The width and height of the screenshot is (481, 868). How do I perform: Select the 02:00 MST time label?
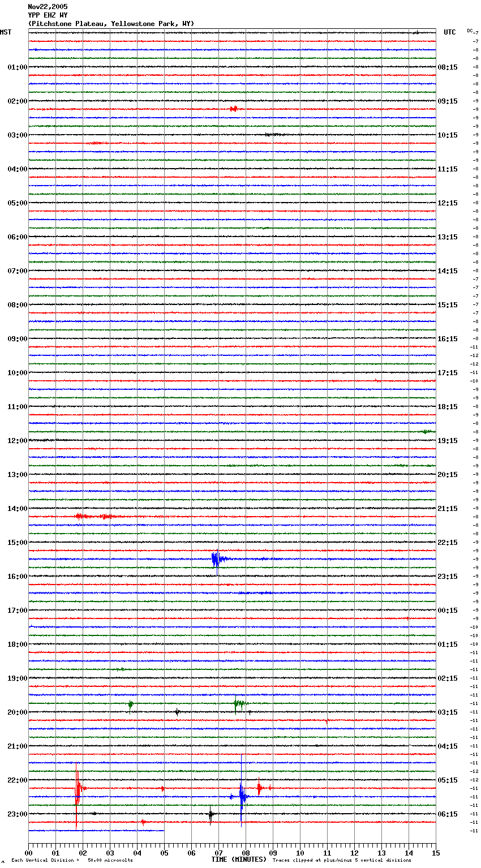click(18, 101)
